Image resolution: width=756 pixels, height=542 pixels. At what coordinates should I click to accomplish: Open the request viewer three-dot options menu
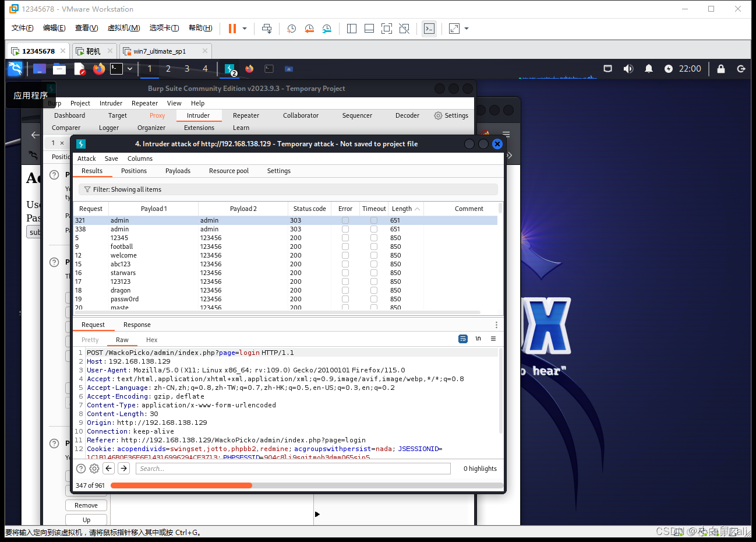pos(496,325)
